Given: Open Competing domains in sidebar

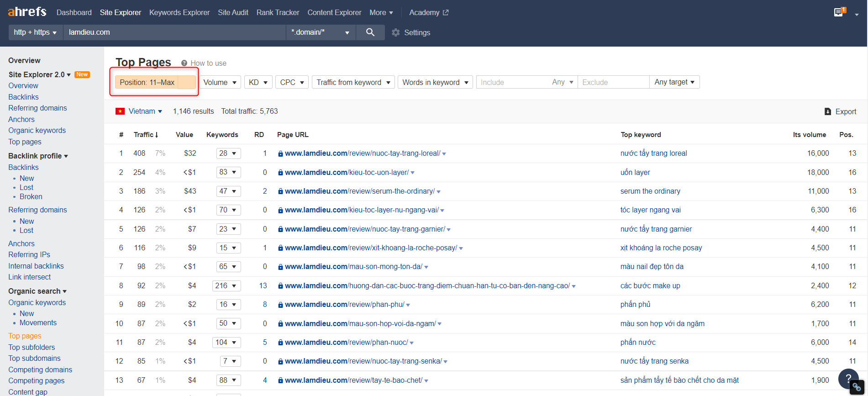Looking at the screenshot, I should click(40, 370).
